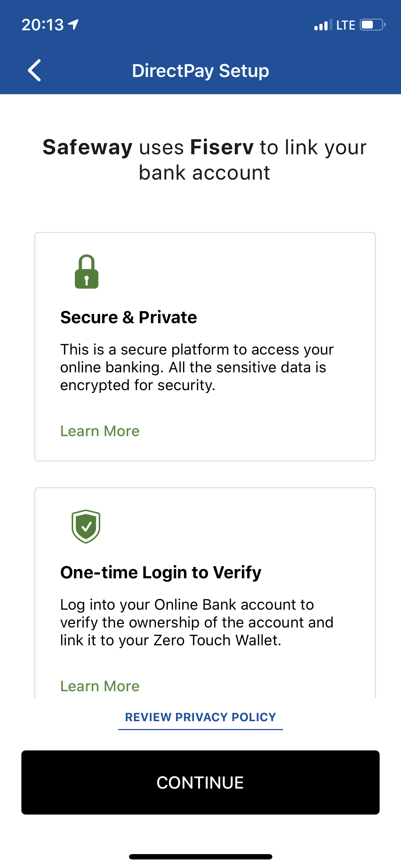Tap the Safeway uses Fiserv headline
401x868 pixels.
pyautogui.click(x=204, y=160)
